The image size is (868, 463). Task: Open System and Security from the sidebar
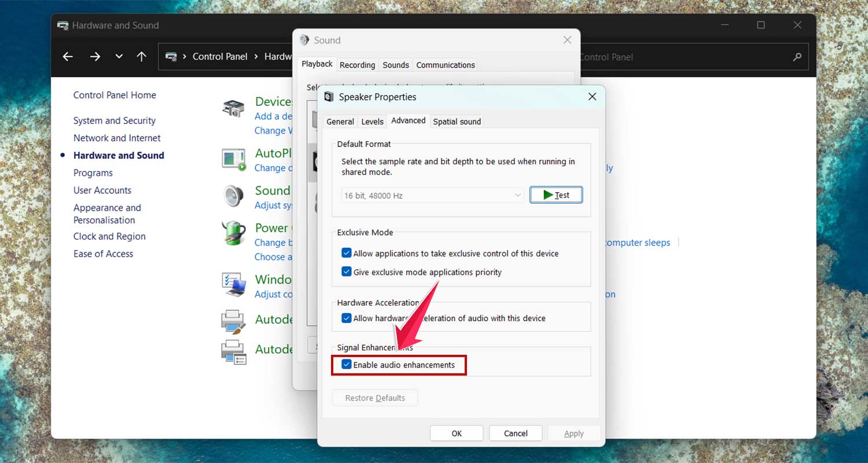(x=114, y=120)
